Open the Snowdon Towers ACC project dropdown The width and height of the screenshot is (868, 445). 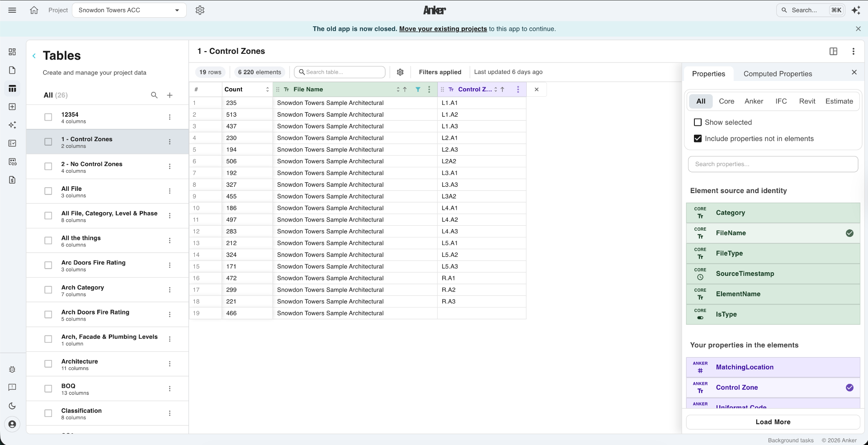129,10
